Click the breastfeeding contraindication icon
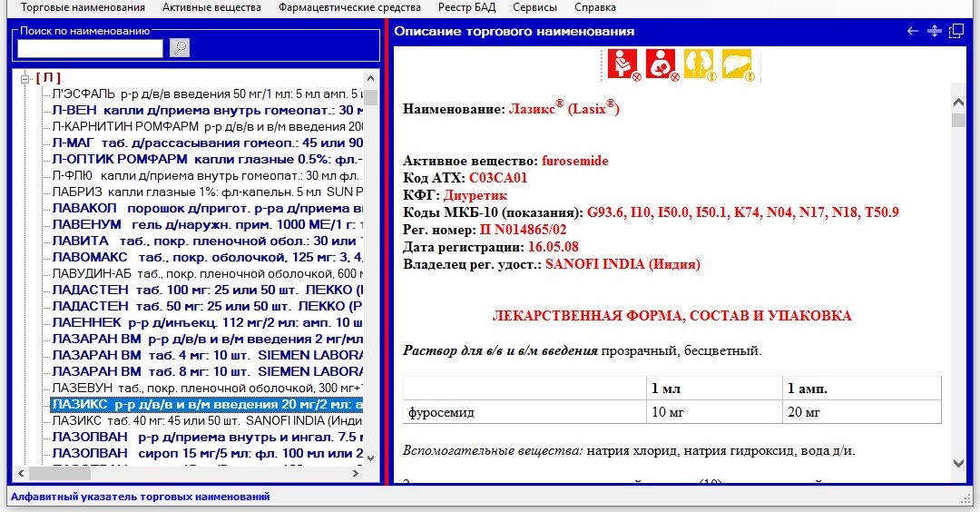The width and height of the screenshot is (980, 512). [661, 64]
